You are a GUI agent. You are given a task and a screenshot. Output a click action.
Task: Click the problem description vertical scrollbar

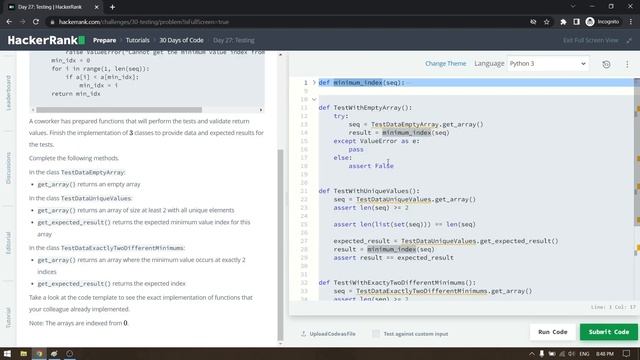click(x=280, y=244)
